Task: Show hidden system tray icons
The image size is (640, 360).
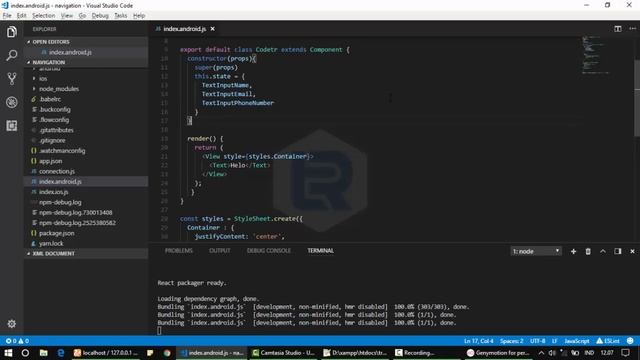Action: (541, 353)
